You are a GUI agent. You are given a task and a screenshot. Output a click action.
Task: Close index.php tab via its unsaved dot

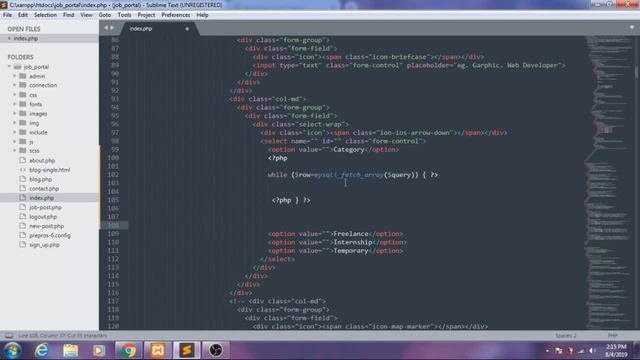(x=187, y=29)
